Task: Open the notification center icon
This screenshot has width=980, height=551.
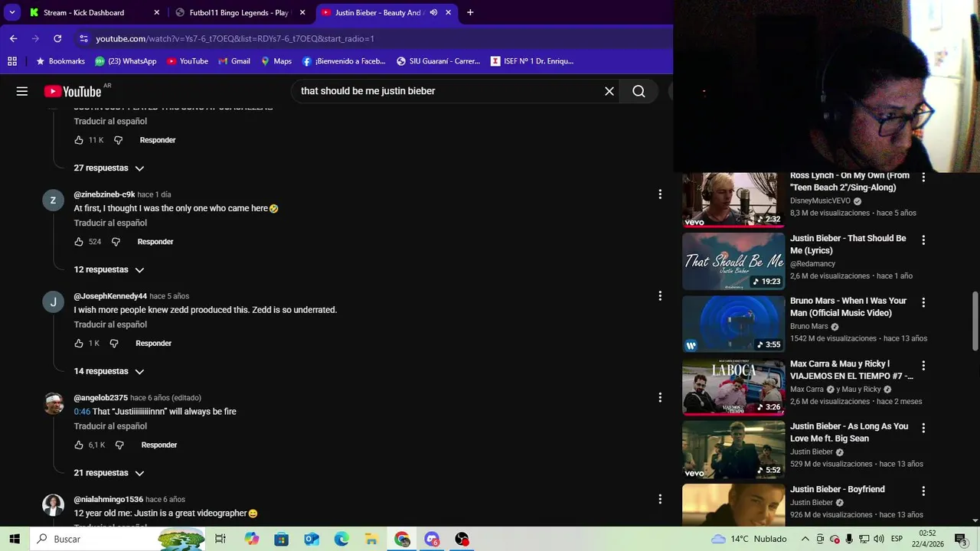Action: pyautogui.click(x=960, y=539)
